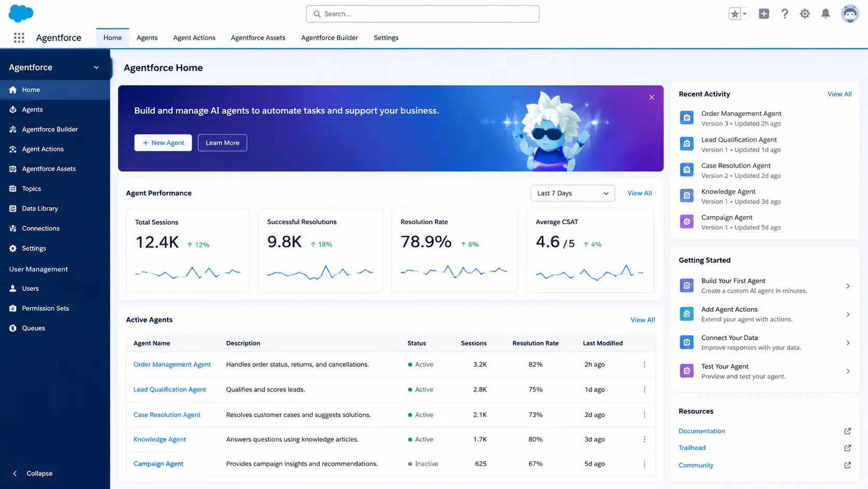Screen dimensions: 868x489
Task: Select the Agentforce Builder sidebar icon
Action: (13, 129)
